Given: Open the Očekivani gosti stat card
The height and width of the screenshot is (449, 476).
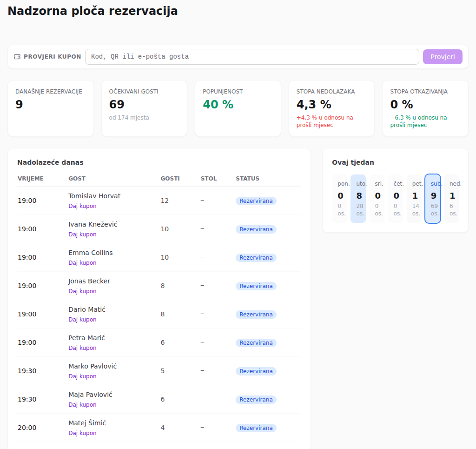Looking at the screenshot, I should tap(144, 108).
